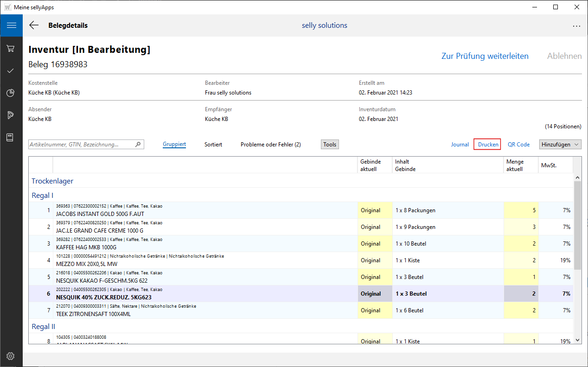
Task: Open the three-dot more options menu
Action: pos(576,26)
